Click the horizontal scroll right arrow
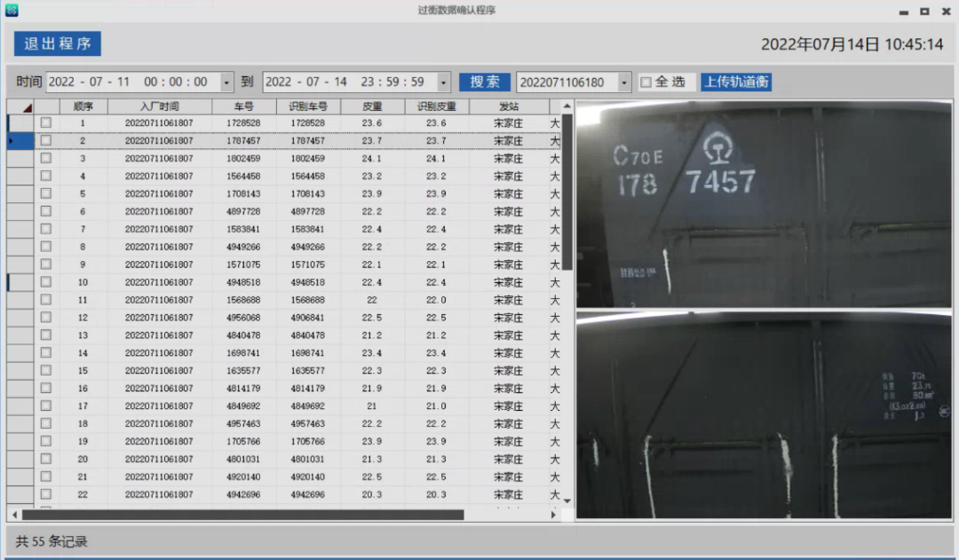The height and width of the screenshot is (560, 959). (x=553, y=515)
